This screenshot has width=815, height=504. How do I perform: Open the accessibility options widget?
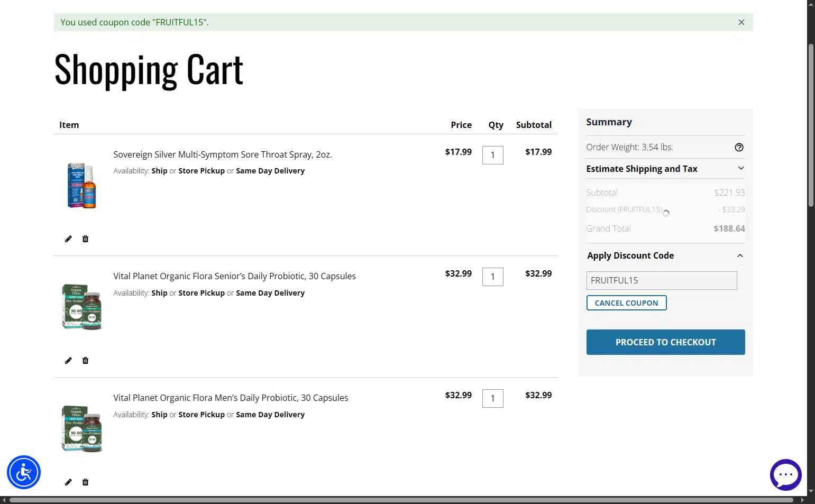[x=24, y=472]
